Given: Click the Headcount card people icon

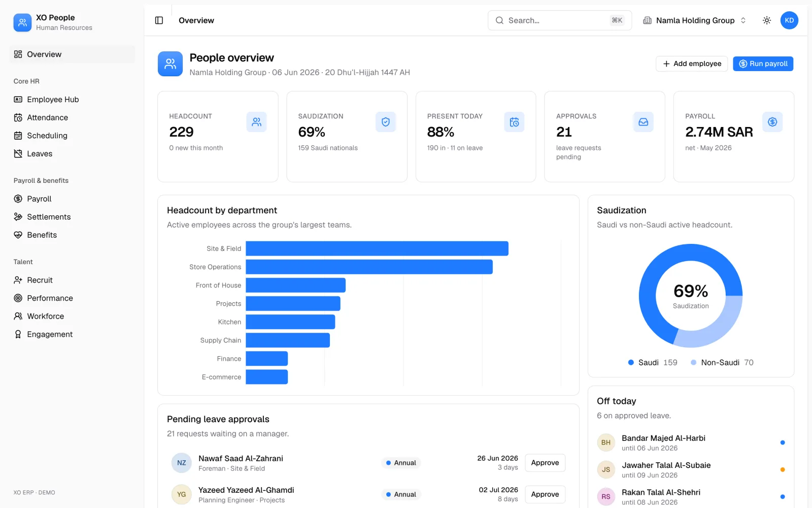Looking at the screenshot, I should coord(257,122).
